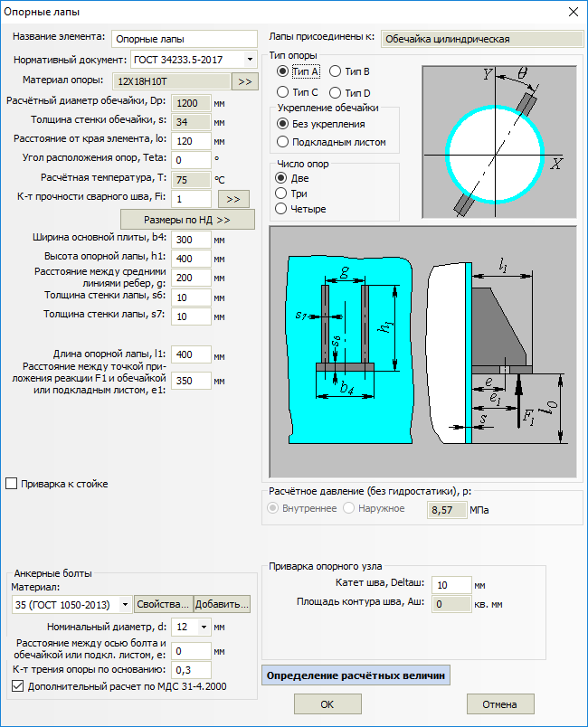This screenshot has height=727, width=588.
Task: Choose Тип C support type
Action: coord(282,92)
